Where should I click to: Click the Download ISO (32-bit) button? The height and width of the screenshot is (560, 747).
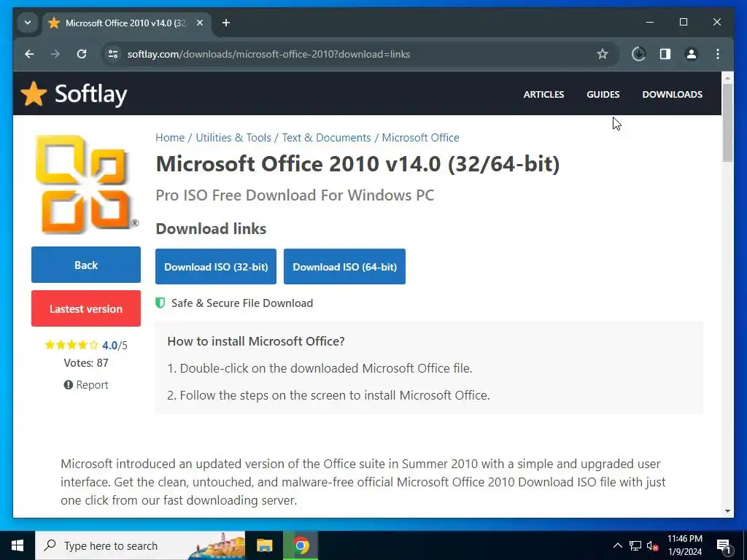pos(216,267)
